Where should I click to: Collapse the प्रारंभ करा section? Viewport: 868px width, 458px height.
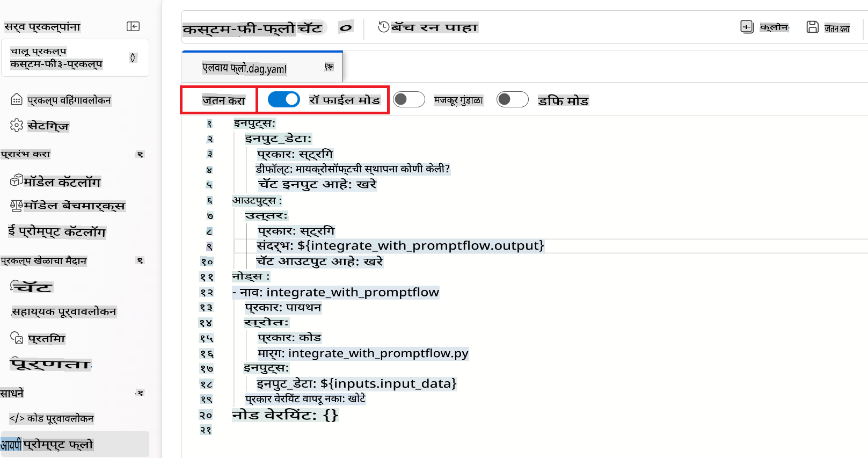pos(140,154)
